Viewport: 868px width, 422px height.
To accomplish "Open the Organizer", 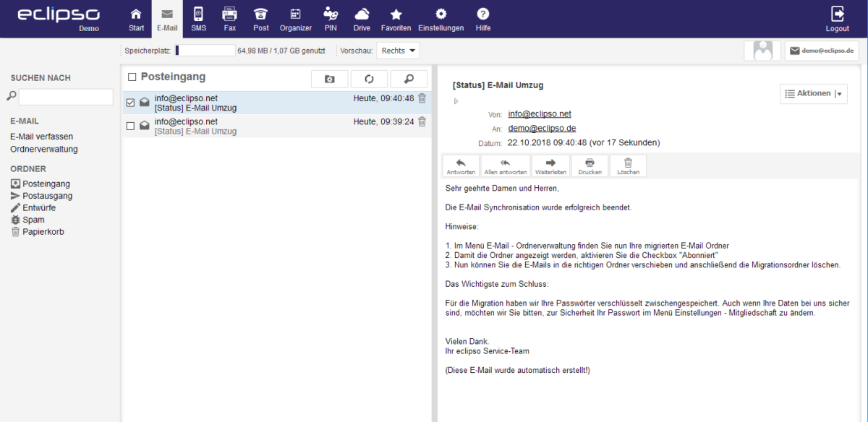I will pyautogui.click(x=295, y=18).
